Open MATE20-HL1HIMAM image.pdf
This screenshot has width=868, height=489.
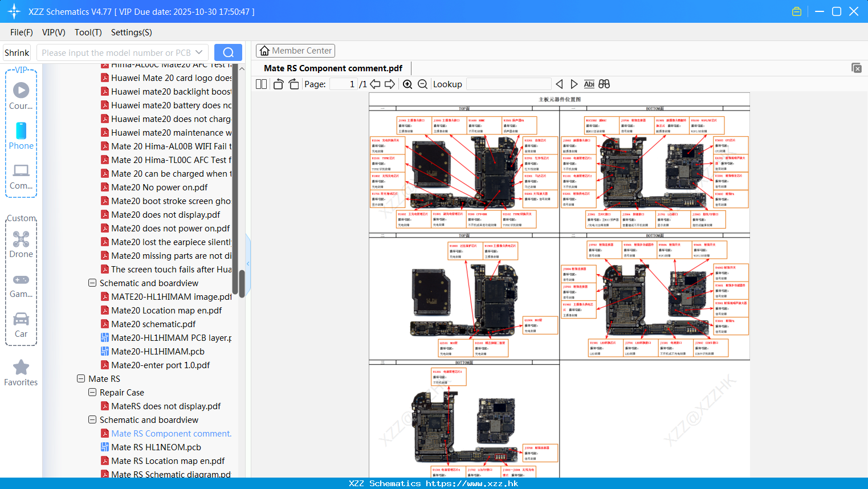(171, 296)
